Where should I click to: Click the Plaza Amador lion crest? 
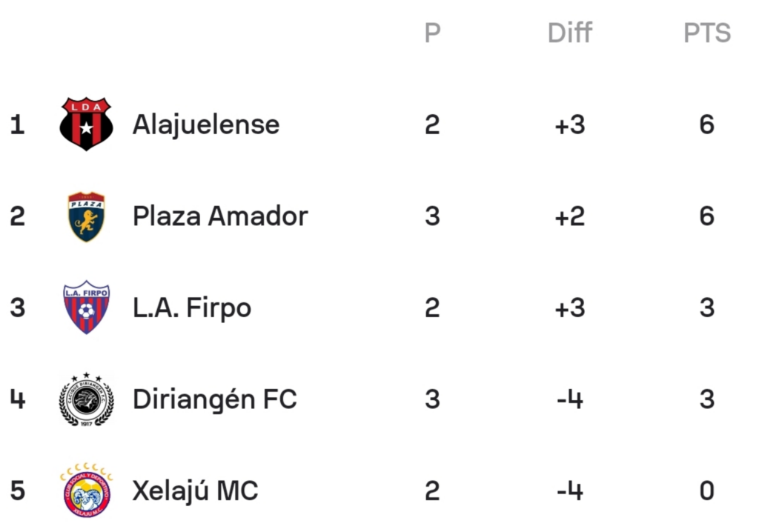click(x=86, y=216)
